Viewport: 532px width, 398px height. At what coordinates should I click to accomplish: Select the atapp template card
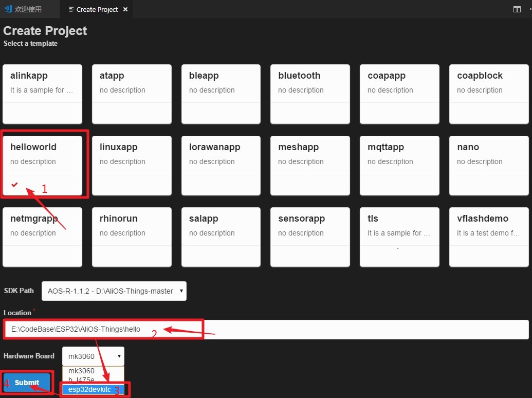[x=132, y=94]
